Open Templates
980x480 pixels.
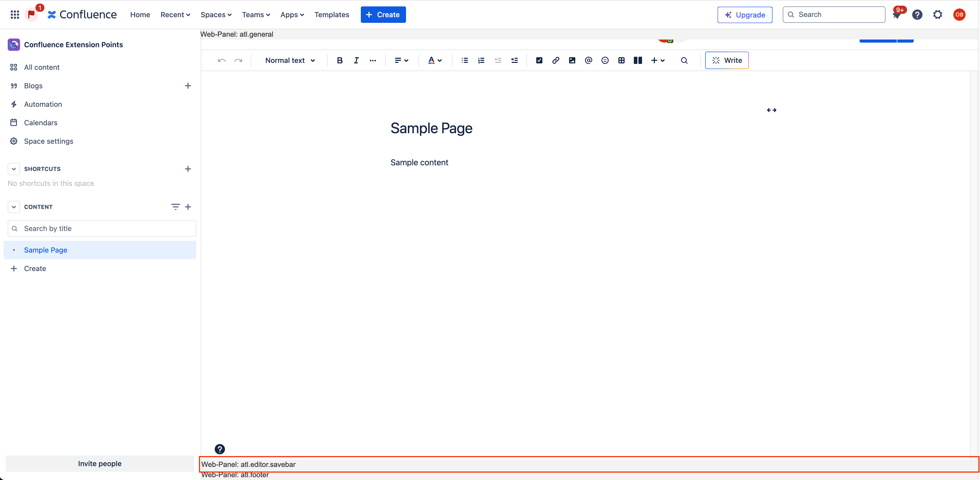(332, 14)
